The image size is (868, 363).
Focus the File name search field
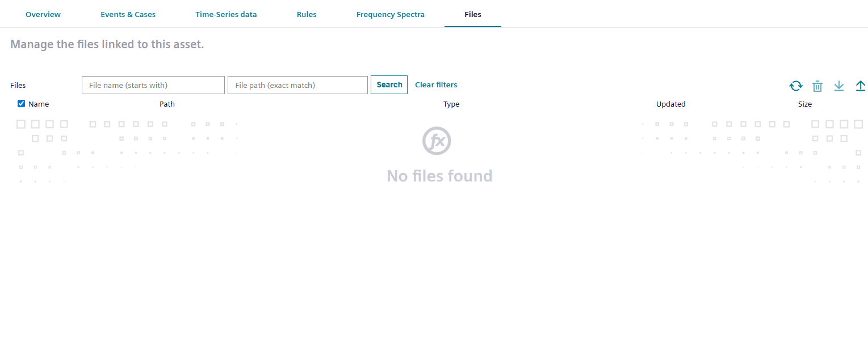pos(153,85)
